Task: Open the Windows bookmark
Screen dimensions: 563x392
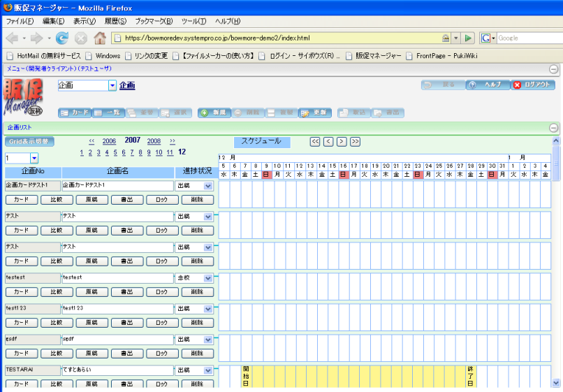Action: tap(103, 56)
